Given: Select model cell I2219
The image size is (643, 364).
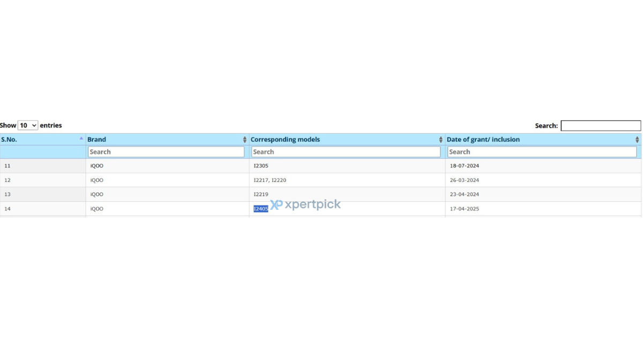Looking at the screenshot, I should (x=347, y=194).
